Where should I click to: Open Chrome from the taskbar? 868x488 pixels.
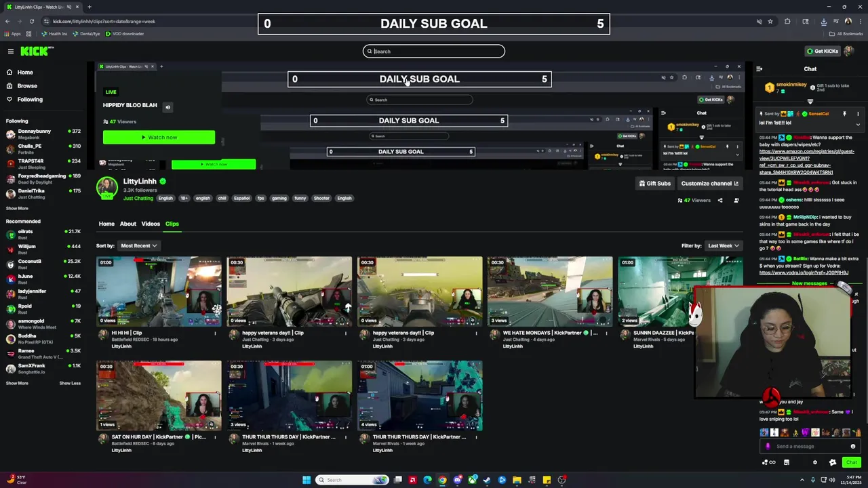tap(442, 480)
